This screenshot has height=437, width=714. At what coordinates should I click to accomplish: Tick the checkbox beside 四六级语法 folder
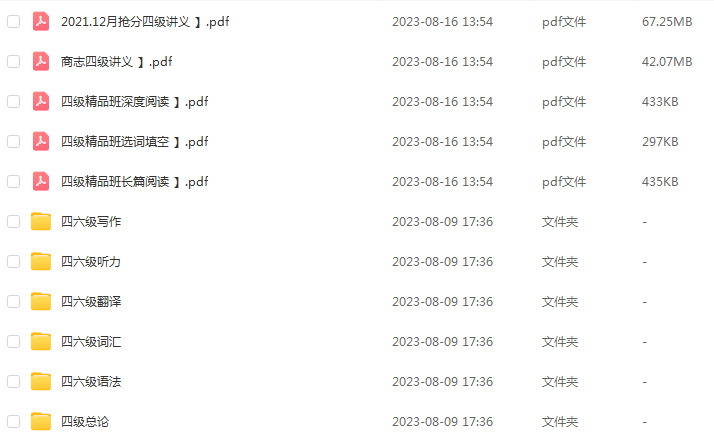pos(14,381)
